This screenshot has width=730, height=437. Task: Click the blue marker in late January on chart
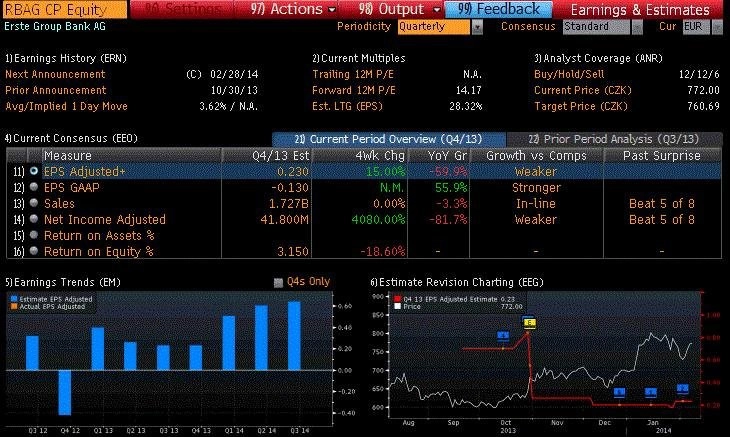(682, 388)
